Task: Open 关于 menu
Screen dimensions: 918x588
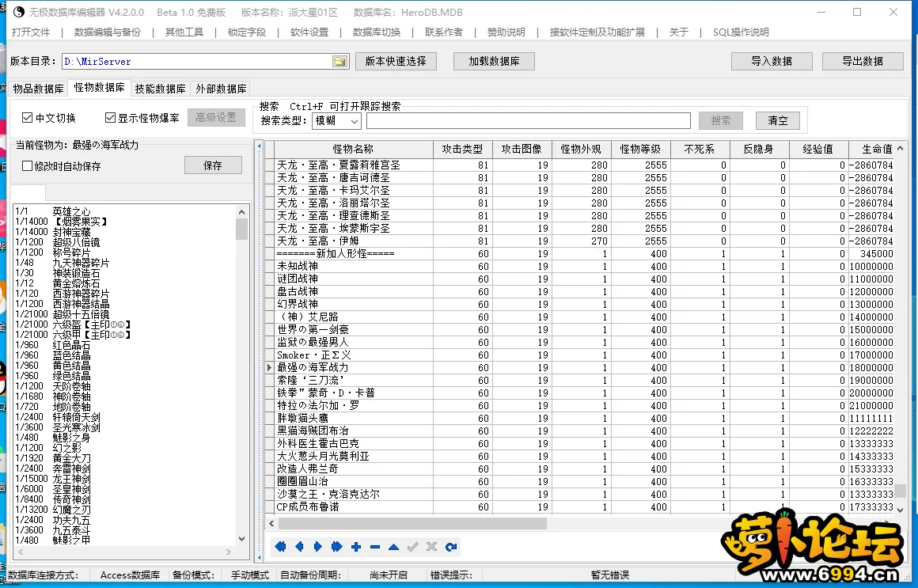Action: click(x=679, y=32)
